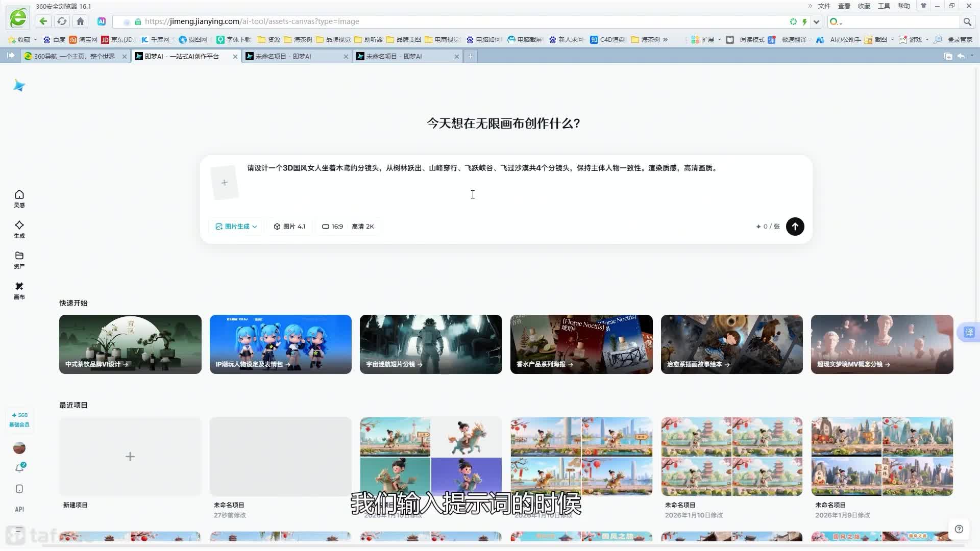Open the API link in the sidebar

(19, 509)
